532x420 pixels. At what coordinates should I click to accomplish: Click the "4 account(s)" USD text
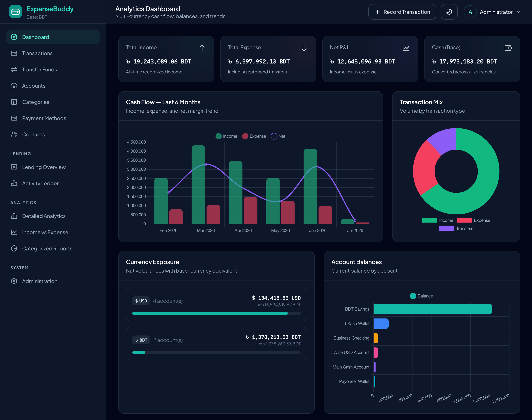click(x=168, y=301)
